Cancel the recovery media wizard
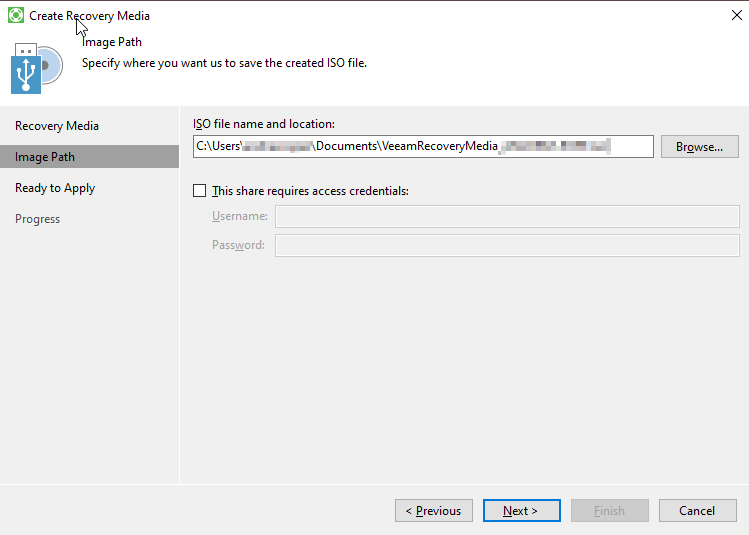The height and width of the screenshot is (535, 749). tap(697, 511)
